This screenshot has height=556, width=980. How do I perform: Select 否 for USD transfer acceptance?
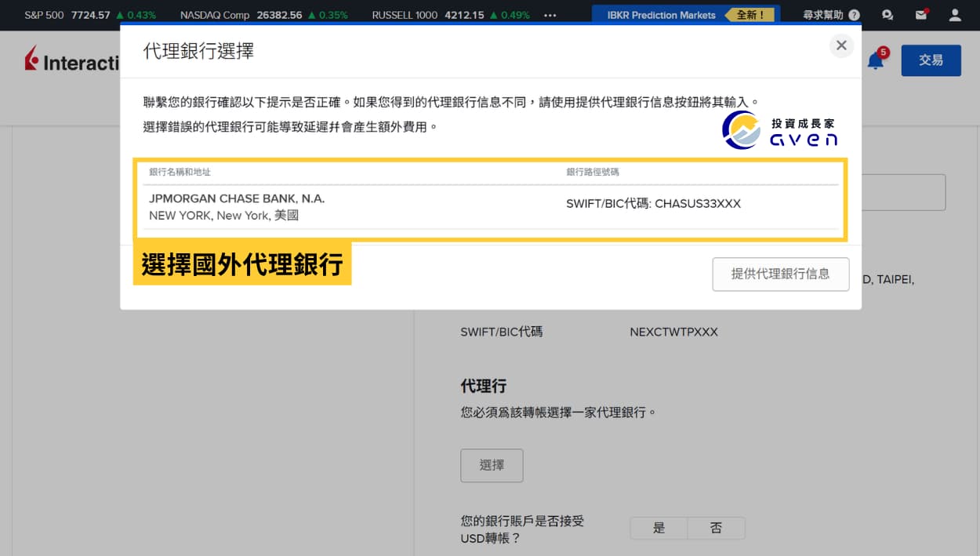coord(716,528)
